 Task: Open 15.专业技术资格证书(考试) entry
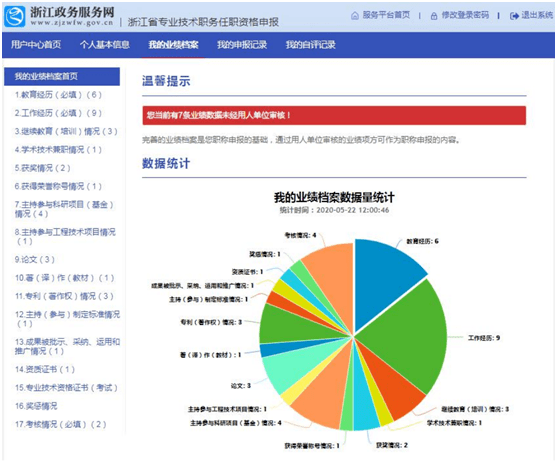[x=66, y=388]
